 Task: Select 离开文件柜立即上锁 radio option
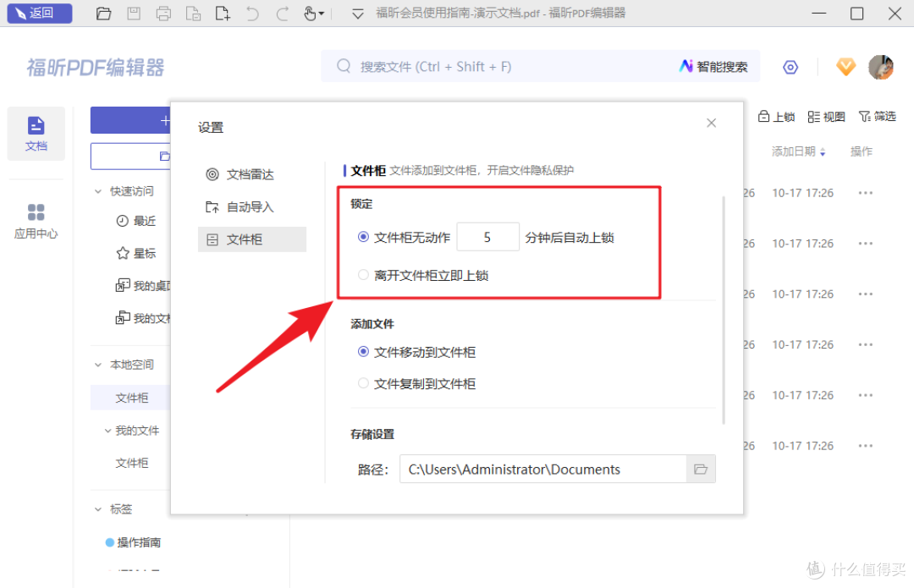tap(363, 275)
